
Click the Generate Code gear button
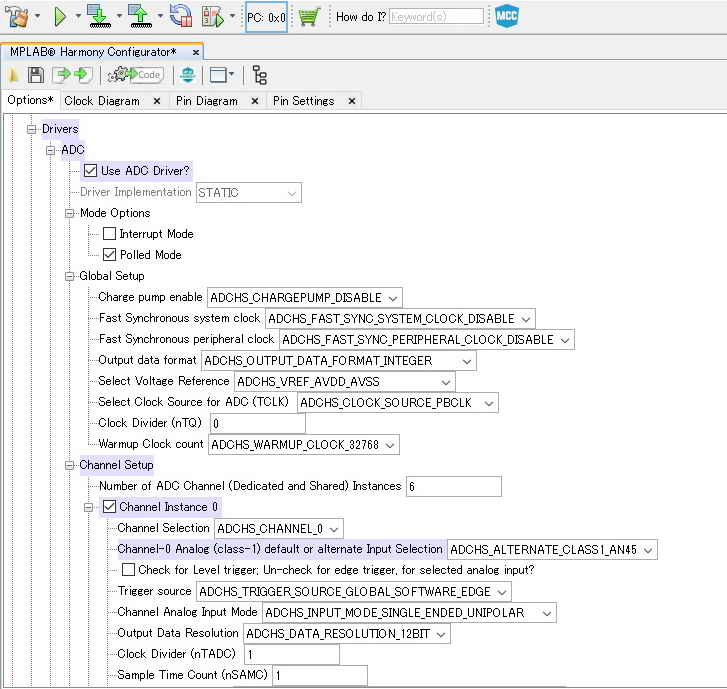tap(135, 75)
